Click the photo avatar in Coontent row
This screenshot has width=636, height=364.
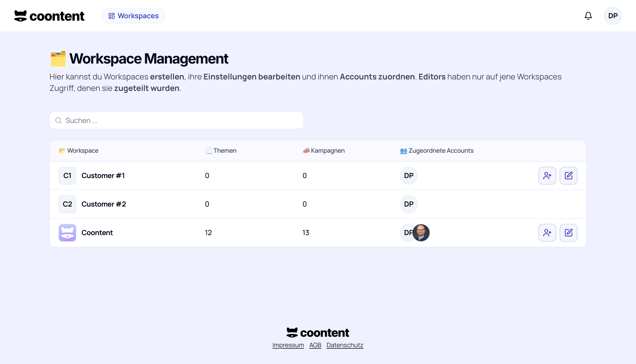421,233
